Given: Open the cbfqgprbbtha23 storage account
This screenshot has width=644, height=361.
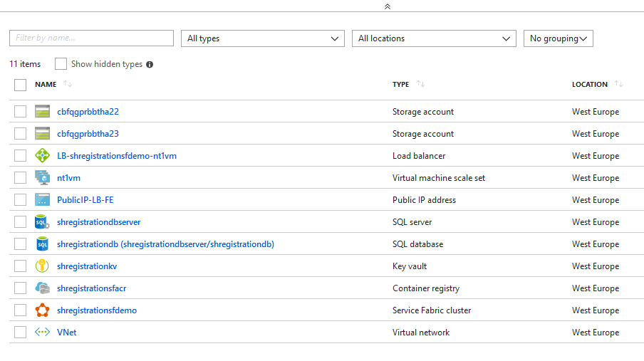Looking at the screenshot, I should pyautogui.click(x=88, y=134).
